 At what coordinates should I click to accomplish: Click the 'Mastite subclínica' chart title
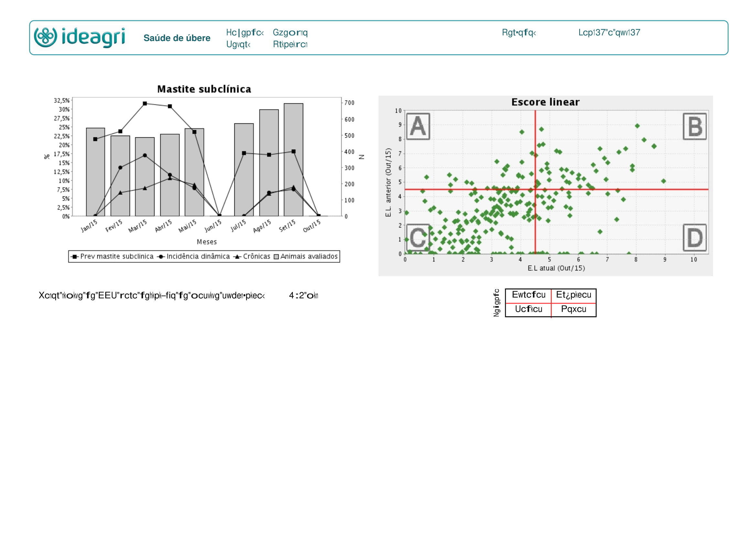[x=204, y=89]
